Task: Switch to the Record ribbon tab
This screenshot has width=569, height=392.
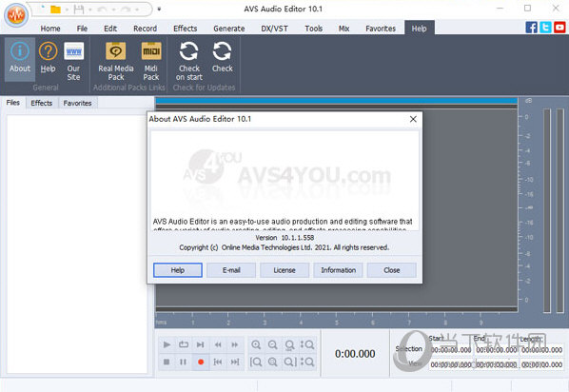Action: 146,29
